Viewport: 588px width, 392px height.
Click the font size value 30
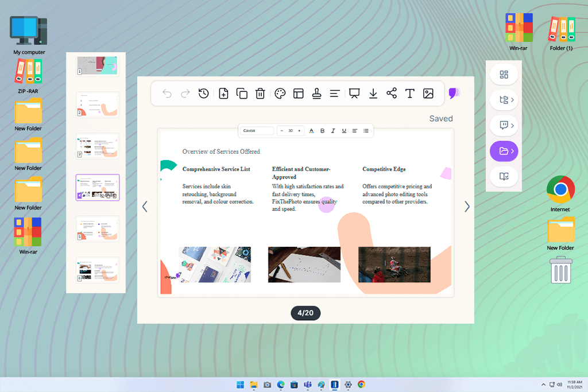pyautogui.click(x=291, y=131)
